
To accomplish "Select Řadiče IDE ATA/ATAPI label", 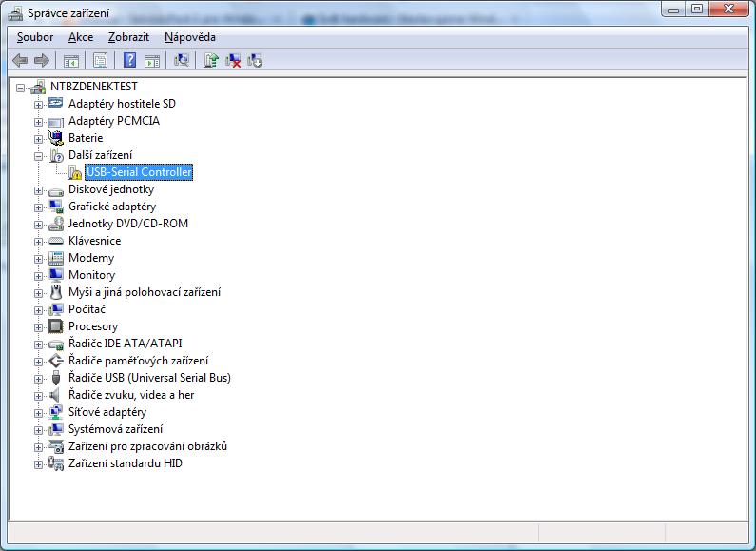I will pos(125,344).
